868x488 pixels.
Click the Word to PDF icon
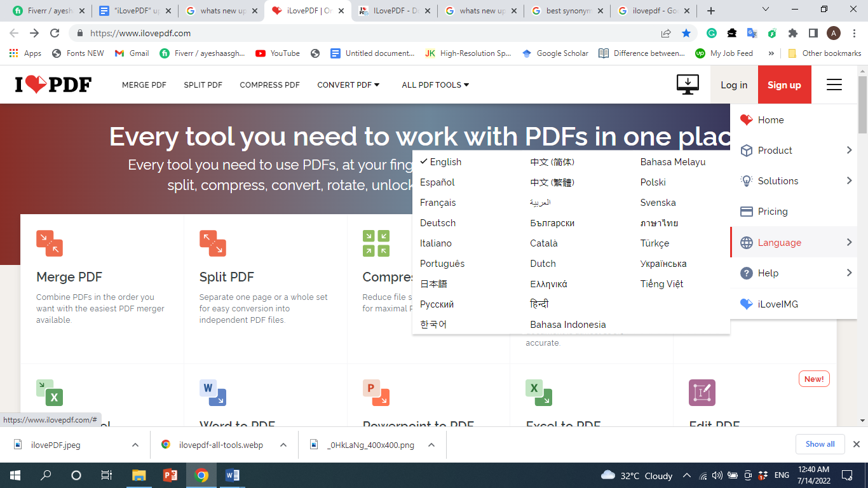(x=213, y=393)
